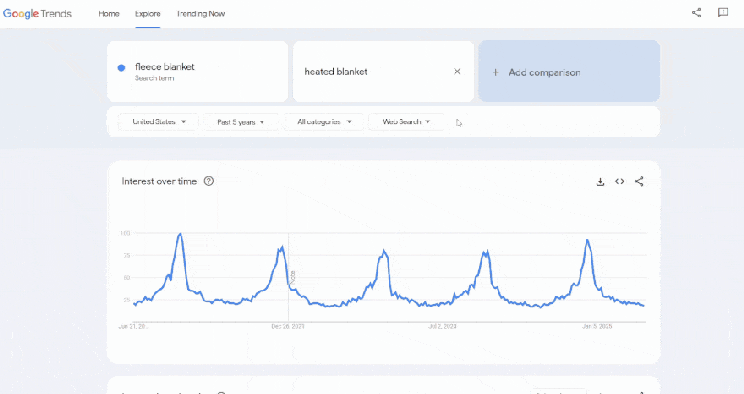Click the fleece blanket search term card
Image resolution: width=744 pixels, height=394 pixels.
coord(197,71)
